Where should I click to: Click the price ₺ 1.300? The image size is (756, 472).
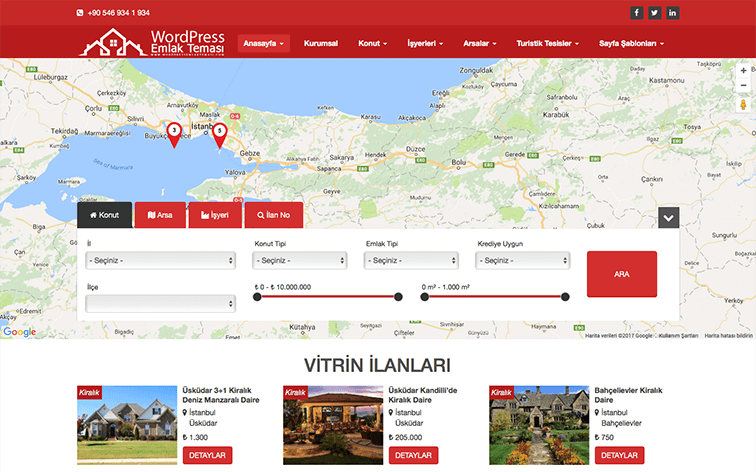click(195, 437)
